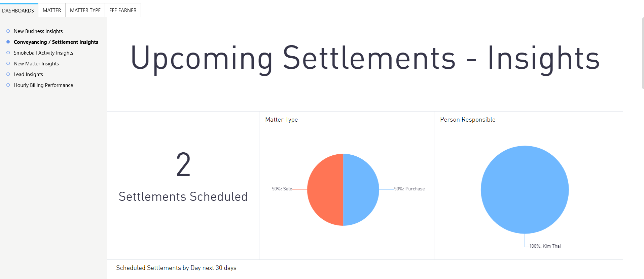The height and width of the screenshot is (279, 644).
Task: Select the New Matter Insights radio bullet
Action: (8, 63)
